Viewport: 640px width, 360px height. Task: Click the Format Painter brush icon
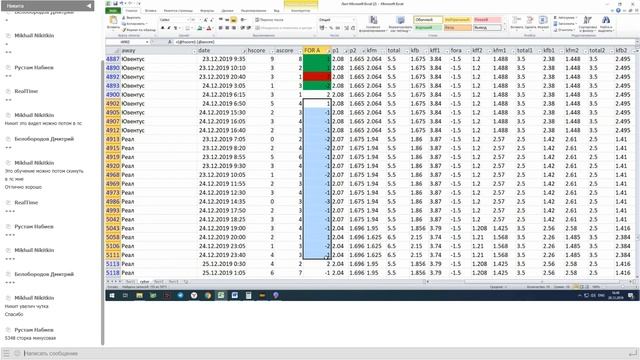pyautogui.click(x=124, y=30)
